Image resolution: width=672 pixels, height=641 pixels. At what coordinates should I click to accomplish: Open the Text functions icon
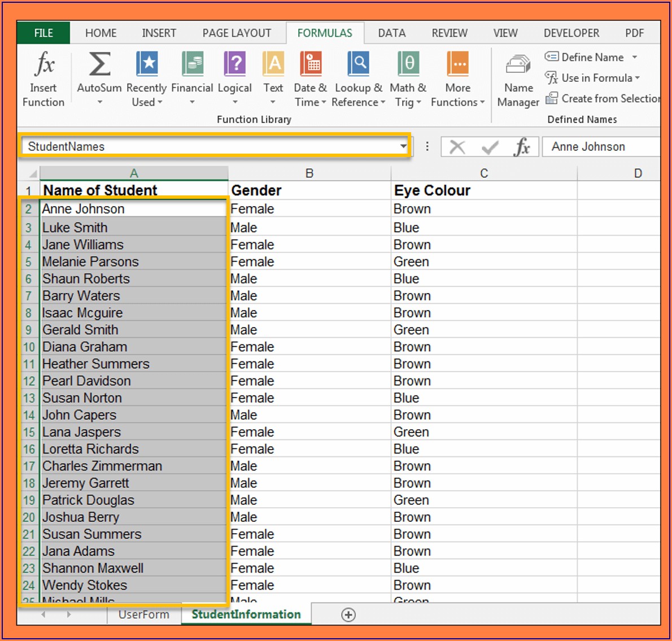coord(273,63)
